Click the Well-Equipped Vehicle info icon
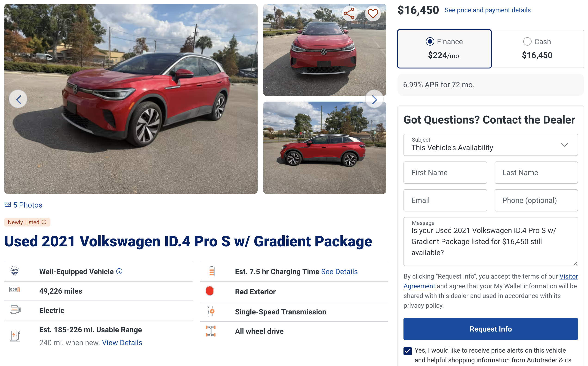 pos(119,271)
